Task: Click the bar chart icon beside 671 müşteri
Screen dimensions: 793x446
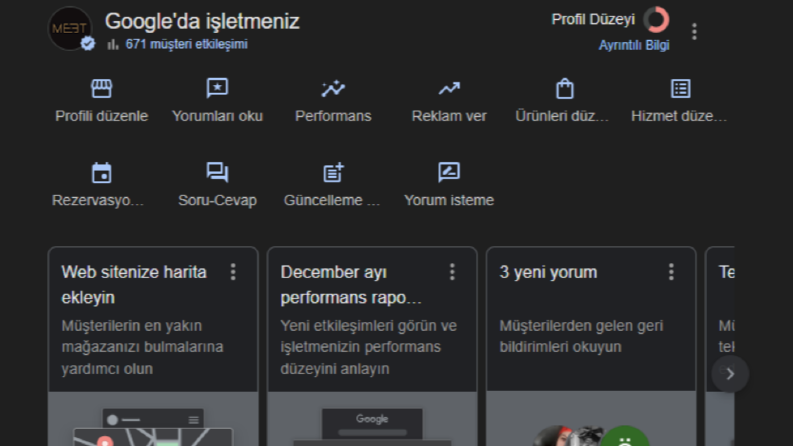Action: point(113,44)
